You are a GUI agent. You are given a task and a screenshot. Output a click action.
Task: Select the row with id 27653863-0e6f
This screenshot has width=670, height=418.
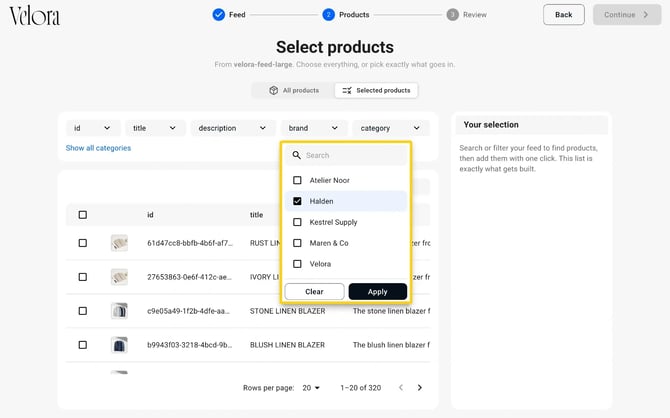pos(83,277)
